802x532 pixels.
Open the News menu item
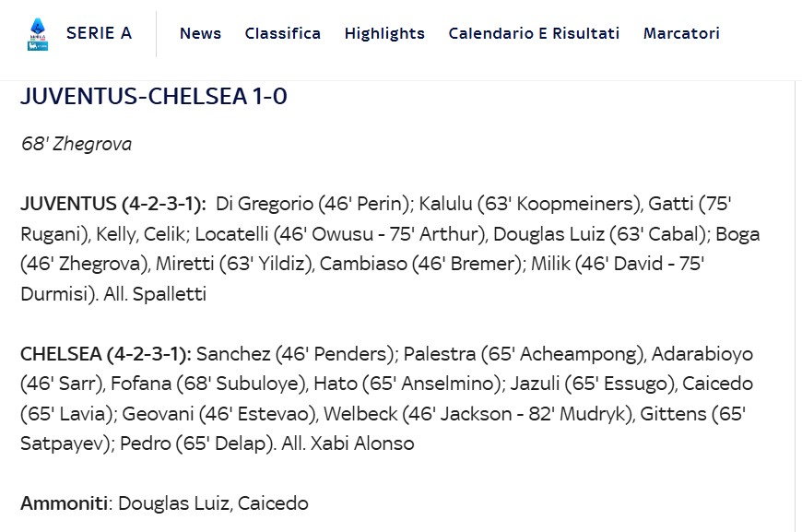coord(201,33)
